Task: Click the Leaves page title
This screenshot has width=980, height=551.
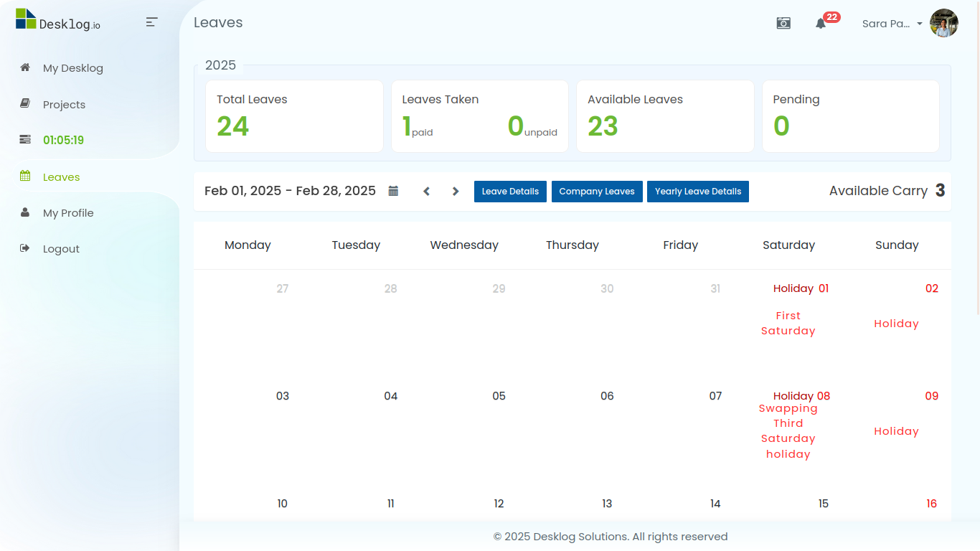Action: [218, 22]
